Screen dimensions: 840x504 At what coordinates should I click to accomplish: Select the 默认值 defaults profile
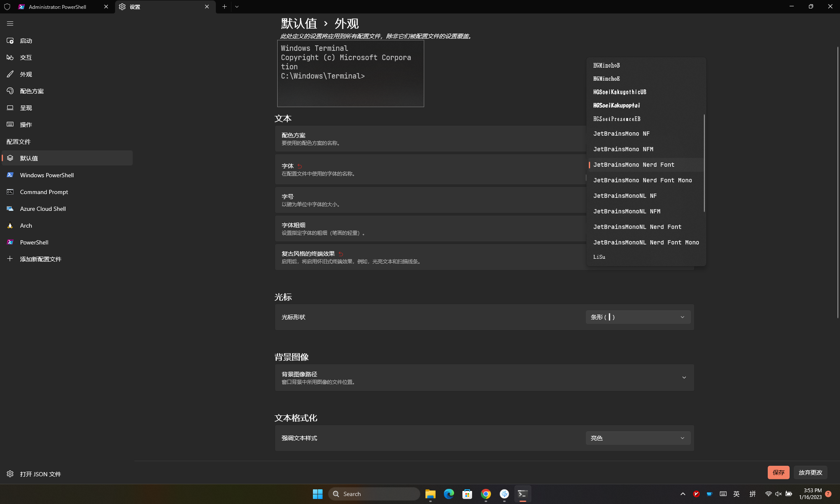click(67, 158)
